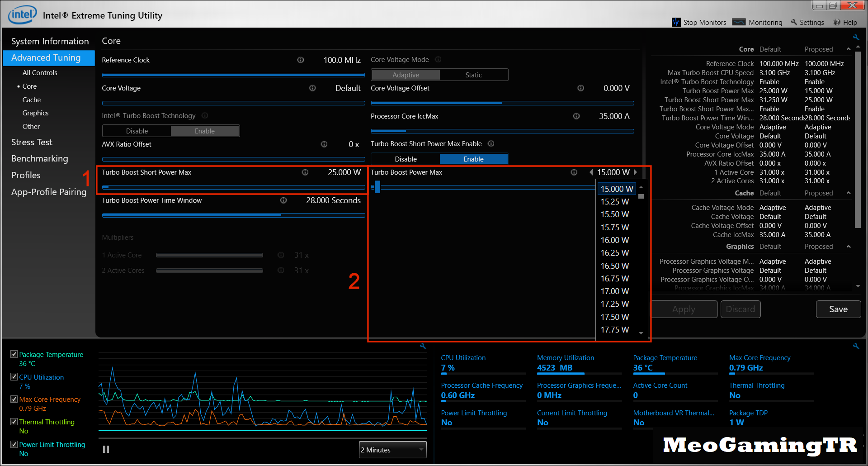This screenshot has height=466, width=868.
Task: Toggle Max Core Frequency monitor checkbox
Action: [x=14, y=399]
